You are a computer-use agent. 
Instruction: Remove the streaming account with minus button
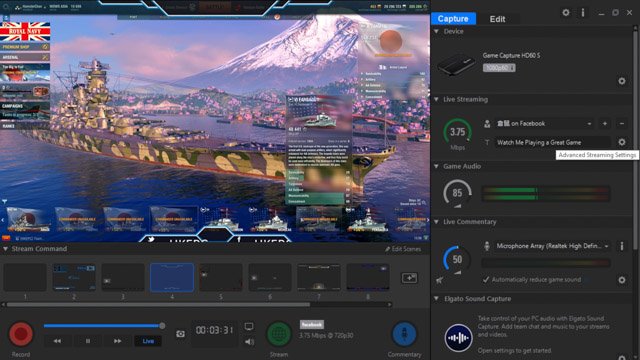[x=622, y=123]
